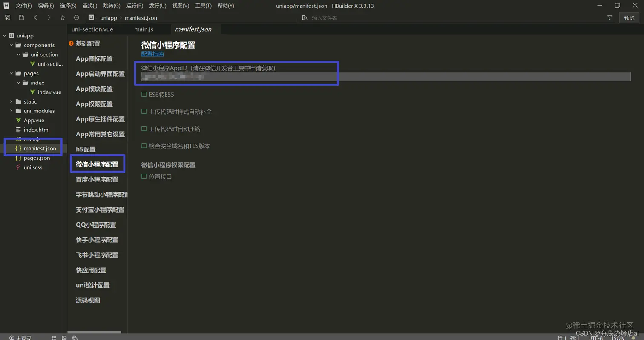Switch to the main.js tab
644x340 pixels.
[144, 29]
